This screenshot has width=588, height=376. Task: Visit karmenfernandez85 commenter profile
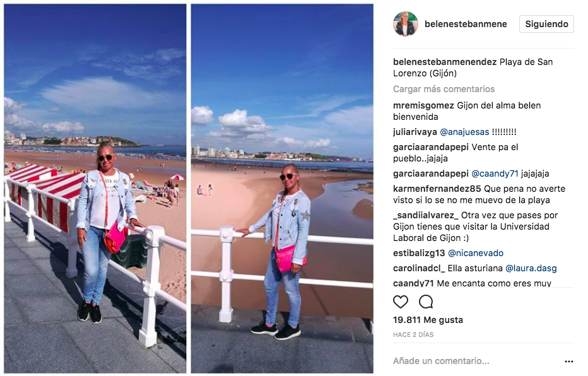tap(437, 189)
